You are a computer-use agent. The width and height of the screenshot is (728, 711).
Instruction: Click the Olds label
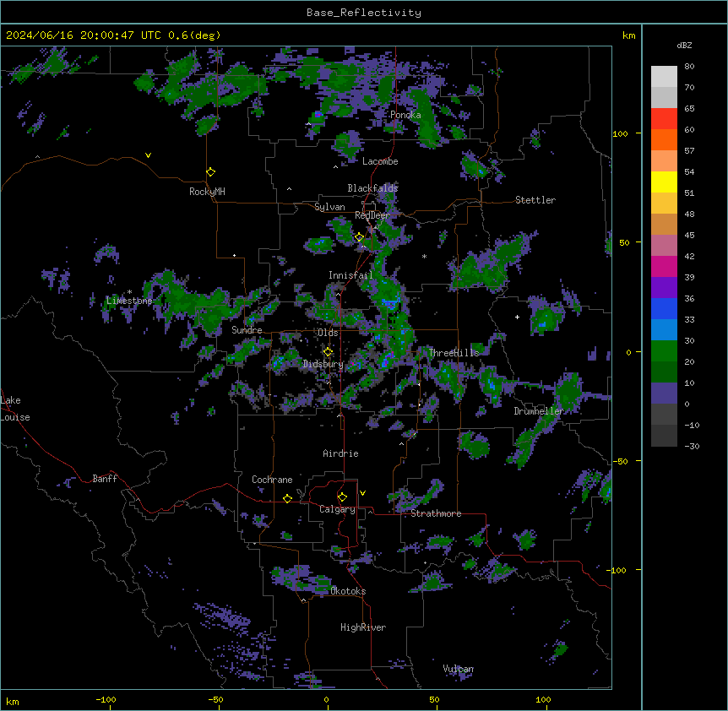point(328,333)
